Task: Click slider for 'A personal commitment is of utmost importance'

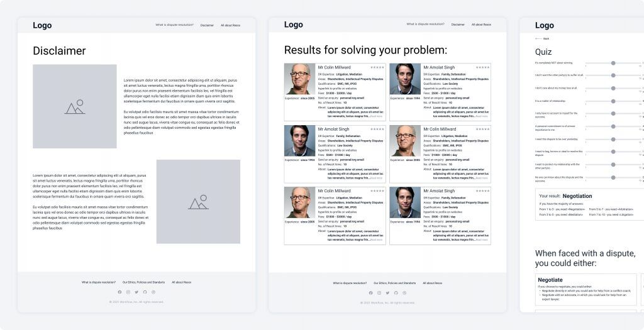Action: click(x=613, y=126)
